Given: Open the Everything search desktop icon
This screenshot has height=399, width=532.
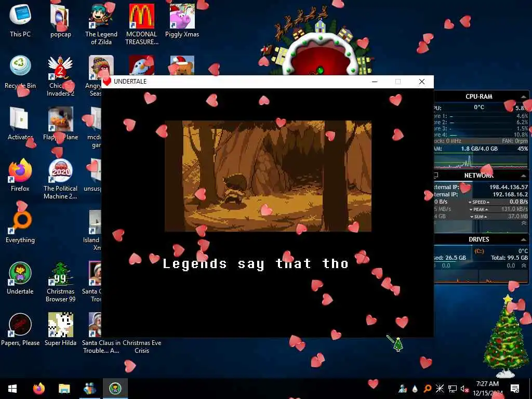Looking at the screenshot, I should 20,227.
